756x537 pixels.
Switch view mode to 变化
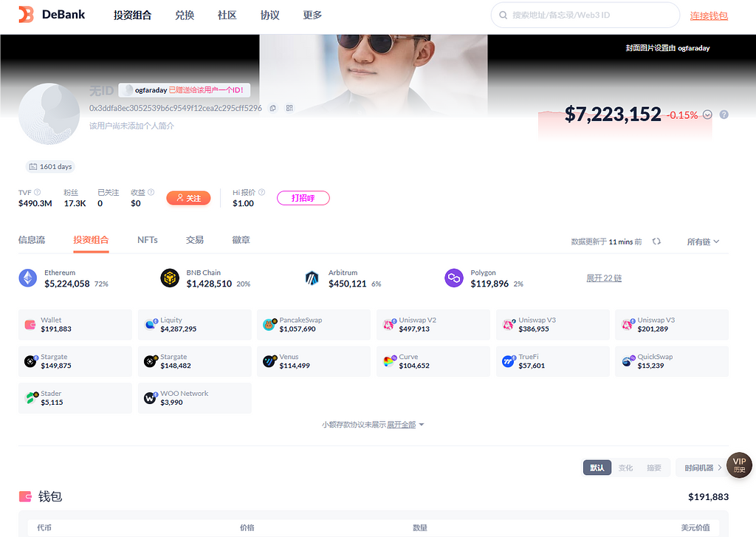coord(625,468)
